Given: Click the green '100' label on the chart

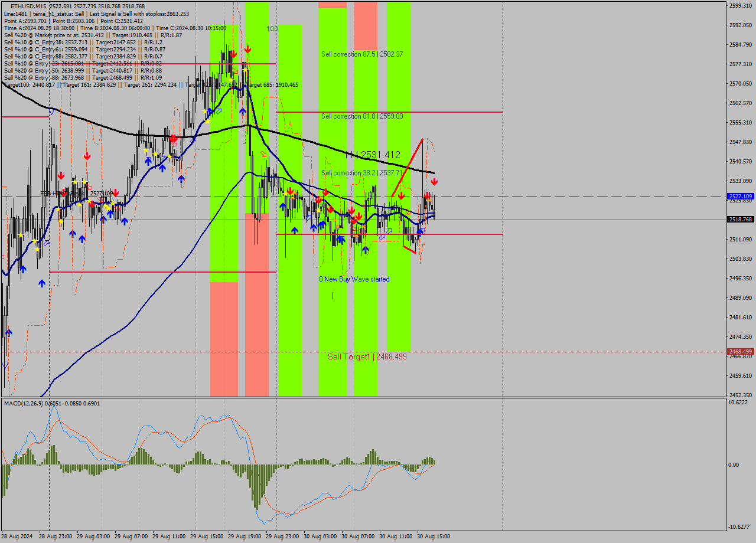Looking at the screenshot, I should (272, 28).
